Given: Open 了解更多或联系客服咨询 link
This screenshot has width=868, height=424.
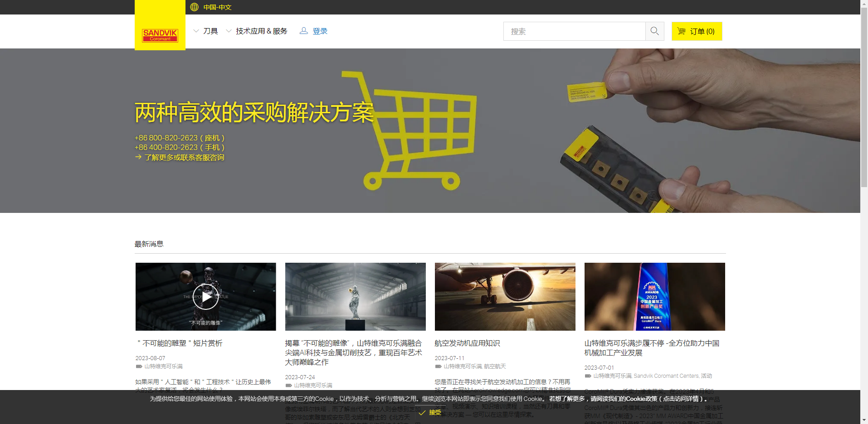Looking at the screenshot, I should (184, 157).
